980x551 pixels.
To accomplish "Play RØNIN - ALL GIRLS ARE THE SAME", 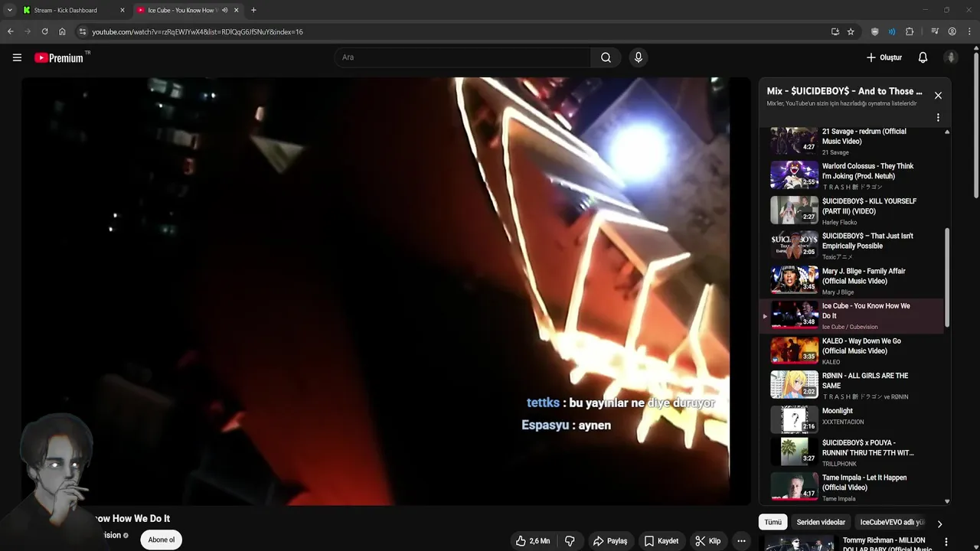I will [x=852, y=386].
